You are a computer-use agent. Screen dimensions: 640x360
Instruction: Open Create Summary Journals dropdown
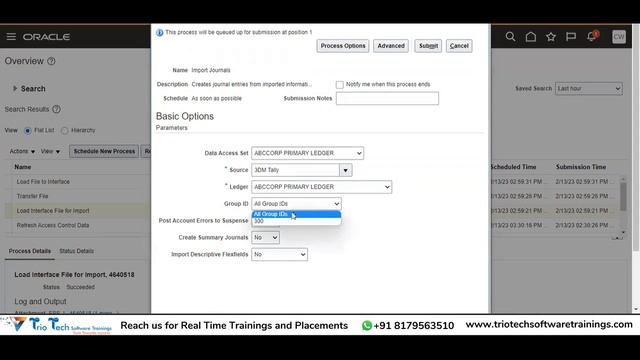265,238
